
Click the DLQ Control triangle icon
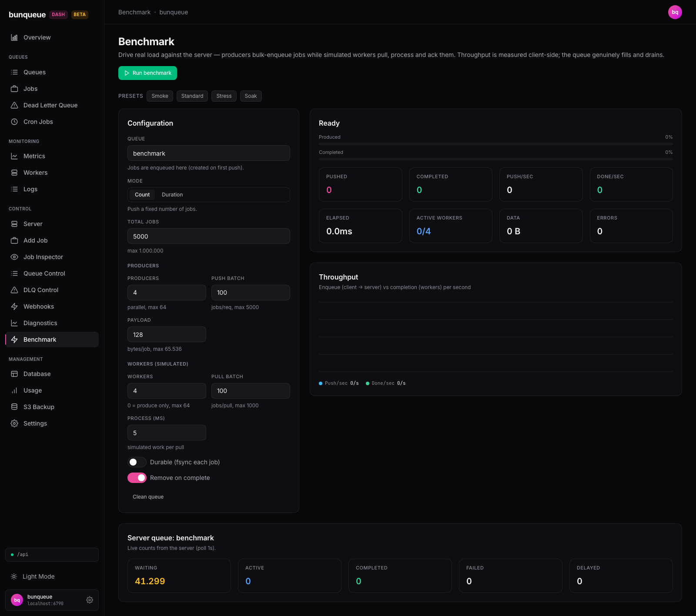14,290
